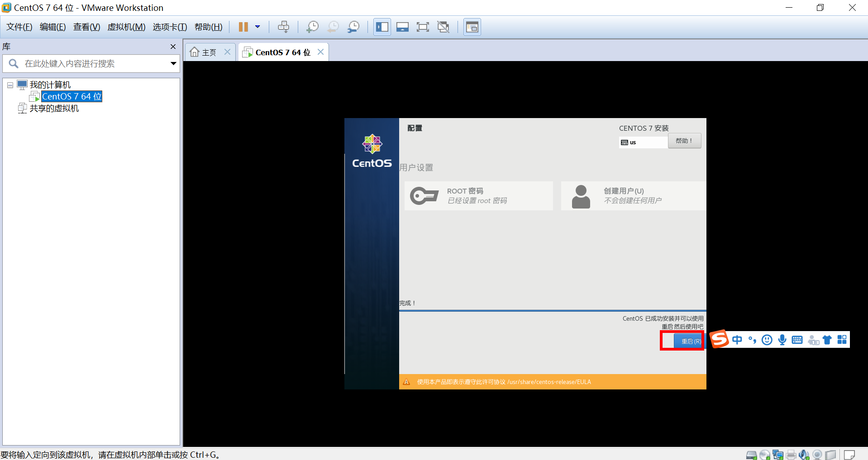
Task: Collapse the 我的计算机 tree node
Action: 10,85
